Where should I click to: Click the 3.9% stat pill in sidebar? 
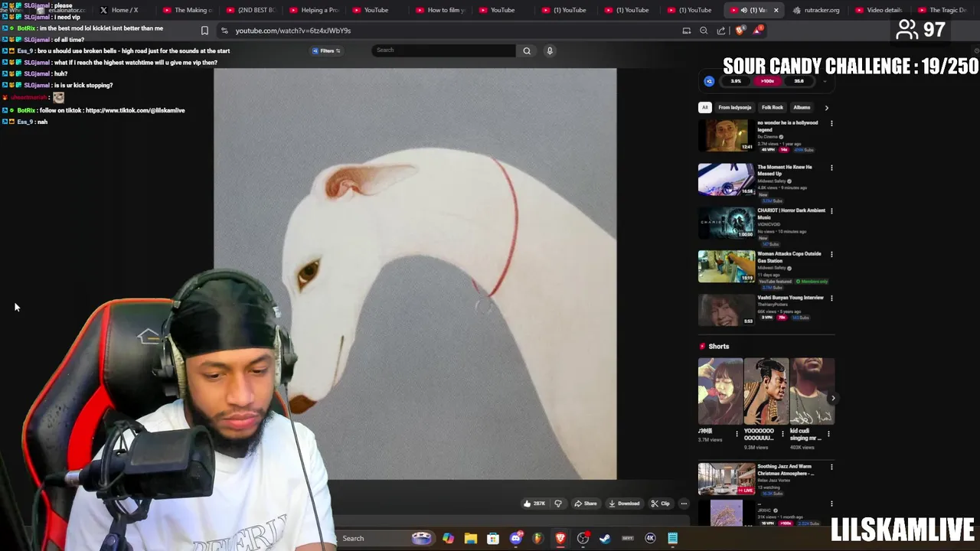(736, 81)
